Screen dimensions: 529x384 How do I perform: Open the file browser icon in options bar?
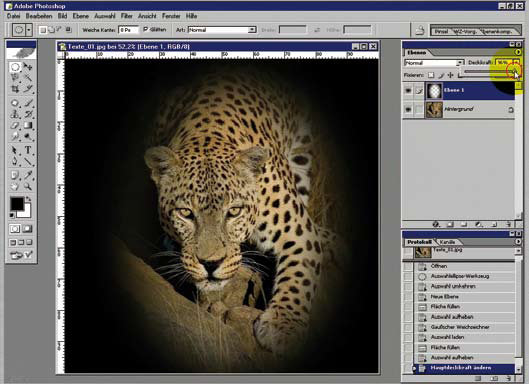[x=419, y=30]
